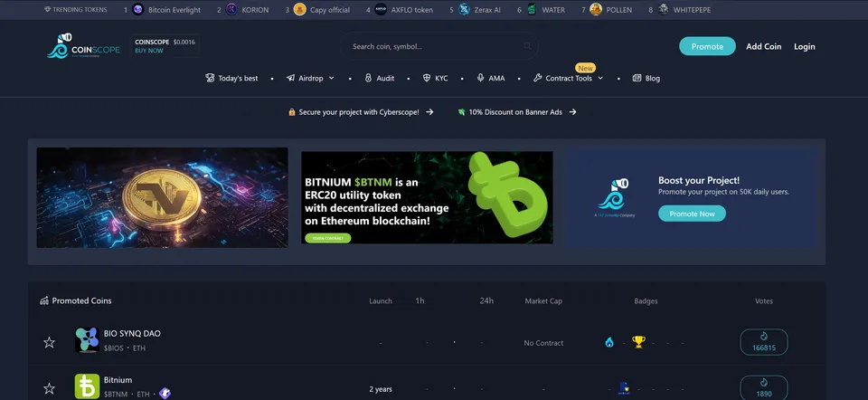868x400 pixels.
Task: Click the search magnifier icon
Action: click(527, 46)
